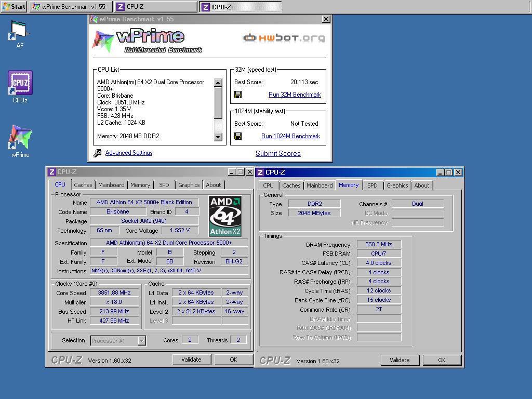This screenshot has height=399, width=532.
Task: Click the Submit Scores link
Action: click(x=278, y=153)
